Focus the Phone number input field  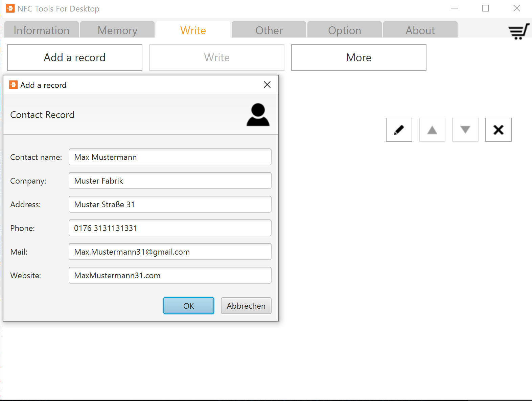tap(170, 228)
